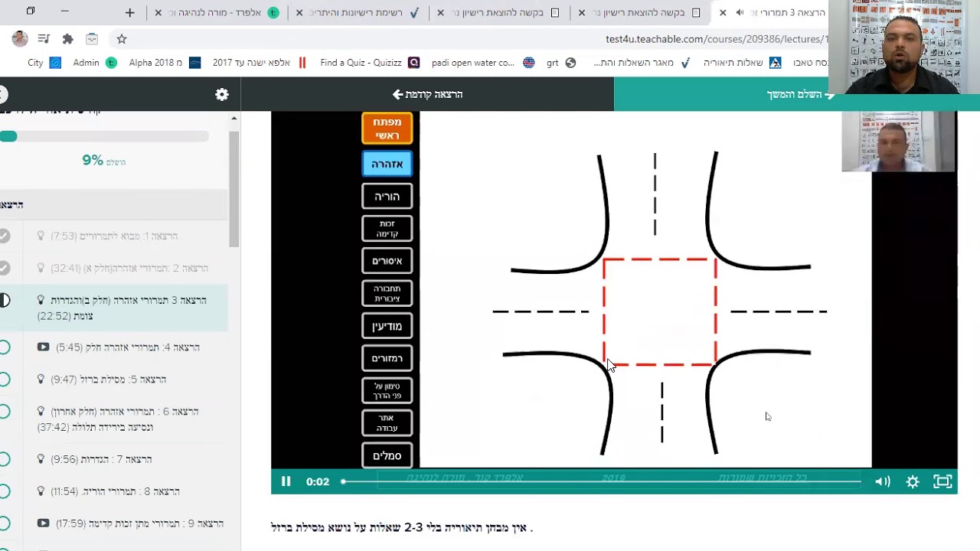Click 'סמלים' button in video menu
This screenshot has width=980, height=551.
(x=387, y=455)
